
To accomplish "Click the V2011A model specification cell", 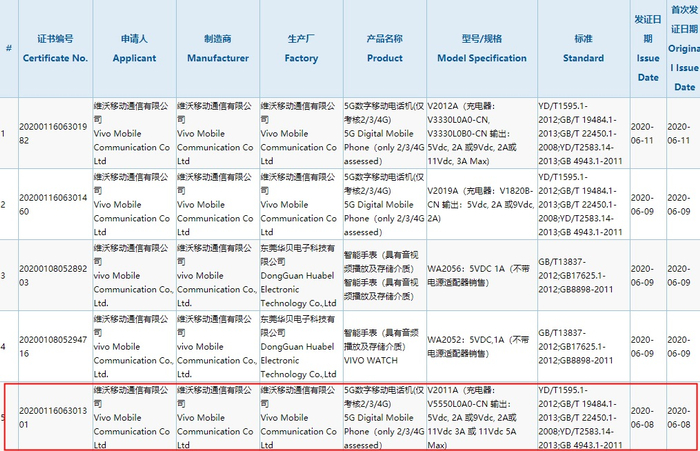I will coord(482,418).
